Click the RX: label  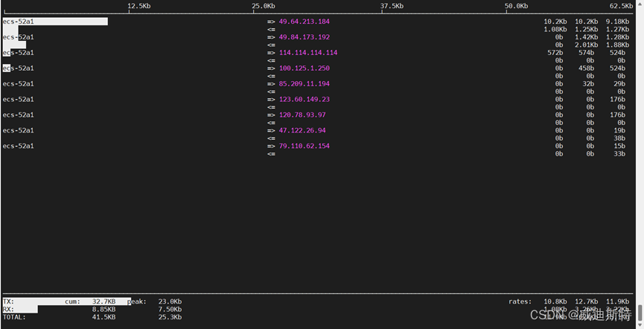[8, 310]
